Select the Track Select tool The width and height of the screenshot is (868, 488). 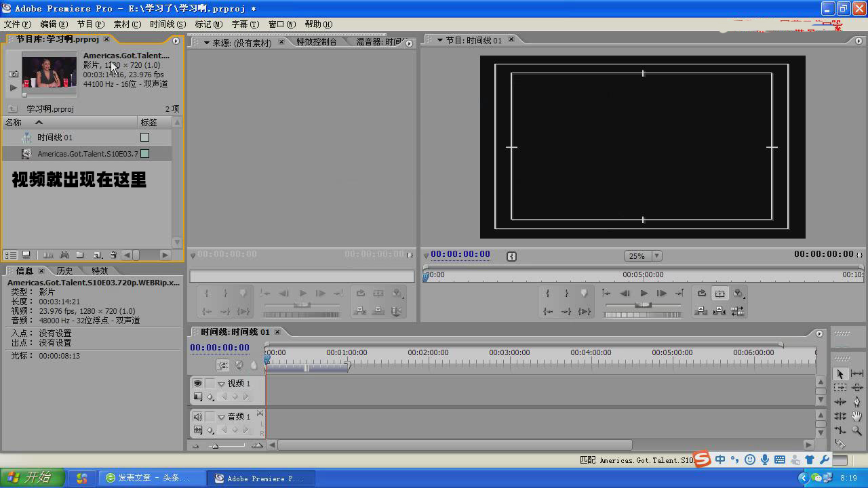tap(840, 388)
